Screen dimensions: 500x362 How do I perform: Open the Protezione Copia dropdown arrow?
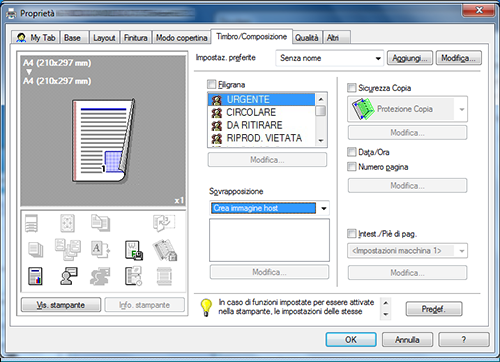(x=461, y=109)
